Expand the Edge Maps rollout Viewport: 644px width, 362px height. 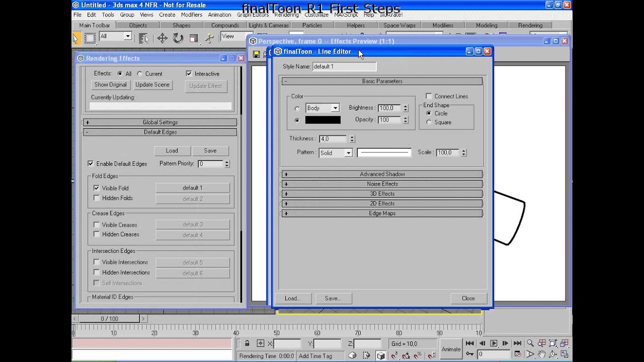coord(382,214)
